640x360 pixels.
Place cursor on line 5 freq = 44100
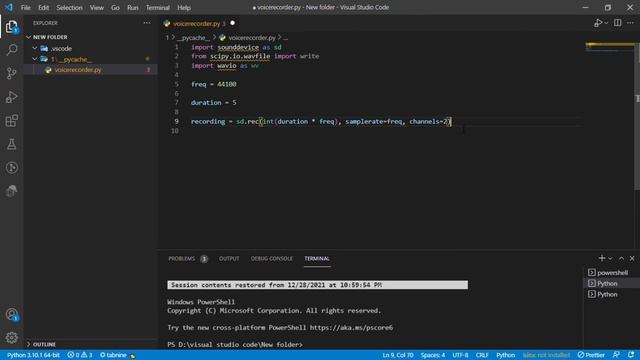(213, 84)
